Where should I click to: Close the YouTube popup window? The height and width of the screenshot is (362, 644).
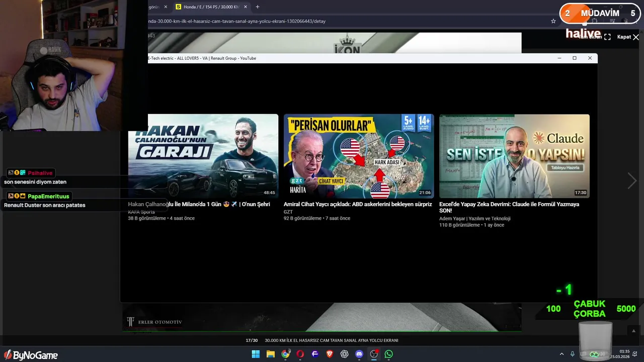(590, 58)
